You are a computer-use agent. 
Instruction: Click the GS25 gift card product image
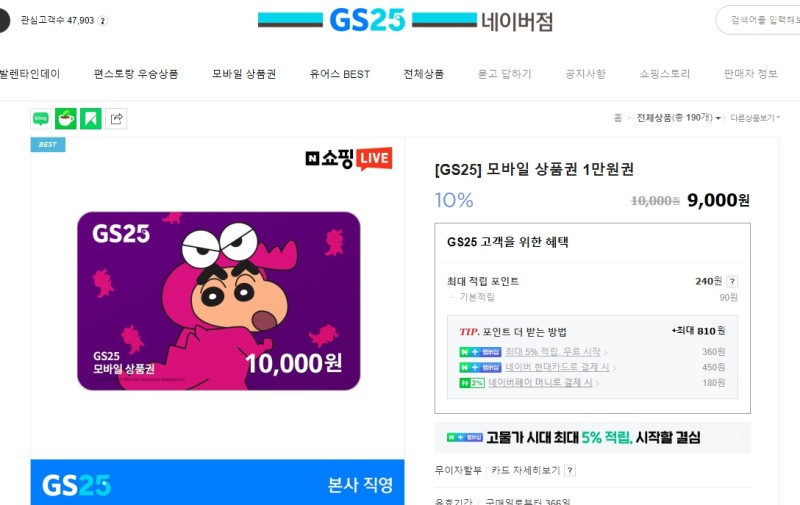pos(218,301)
